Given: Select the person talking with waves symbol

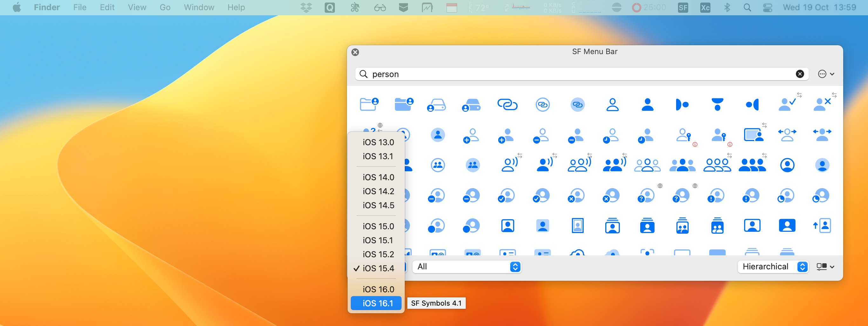Looking at the screenshot, I should 509,165.
